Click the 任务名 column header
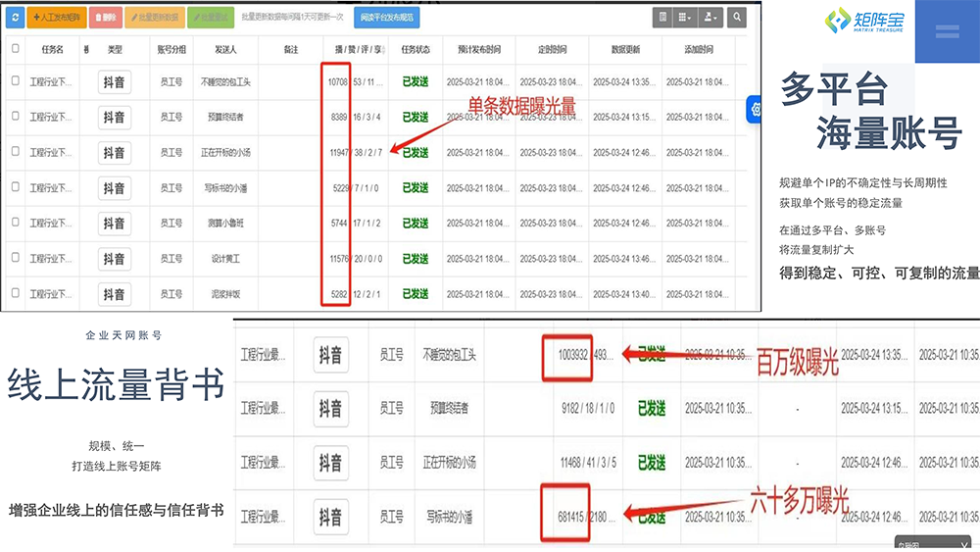The image size is (980, 552). tap(53, 49)
